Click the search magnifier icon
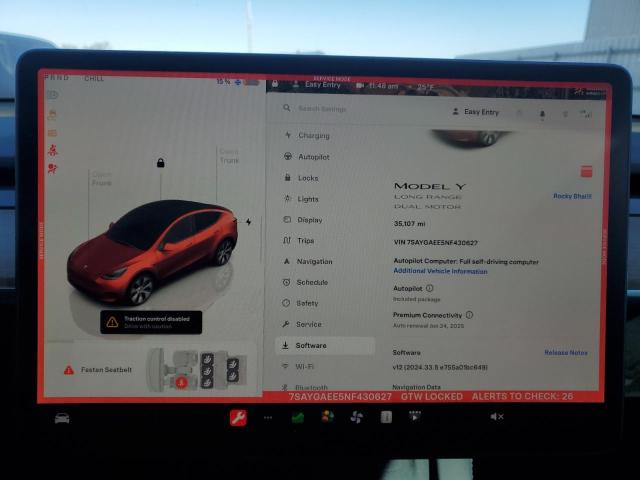Screen dimensions: 640x480 click(287, 108)
